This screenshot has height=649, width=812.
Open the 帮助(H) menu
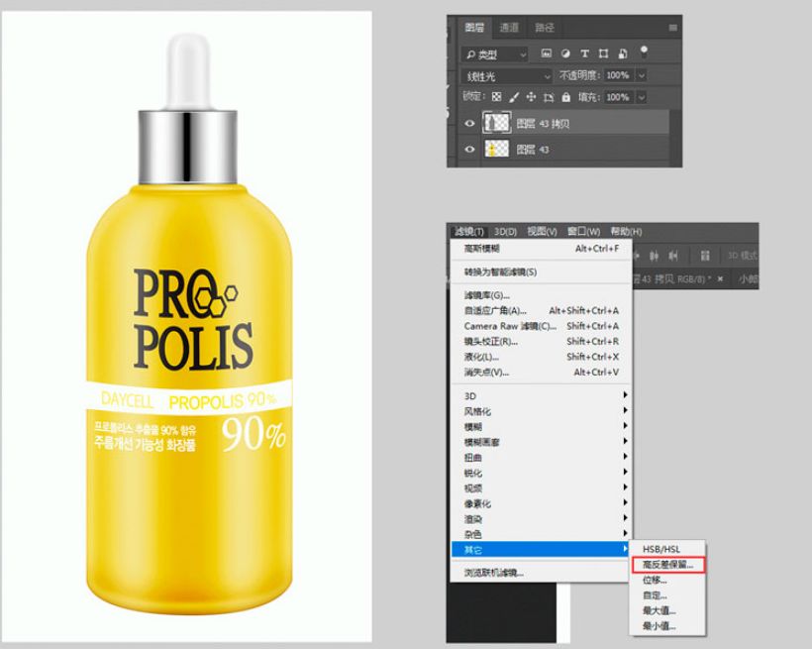tap(626, 232)
